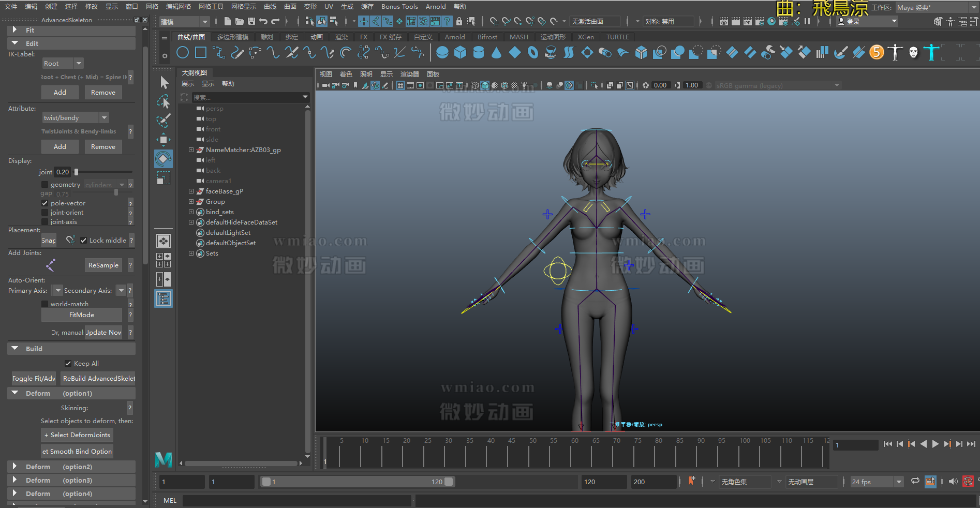Switch to the Arnold shelf tab

tap(454, 37)
